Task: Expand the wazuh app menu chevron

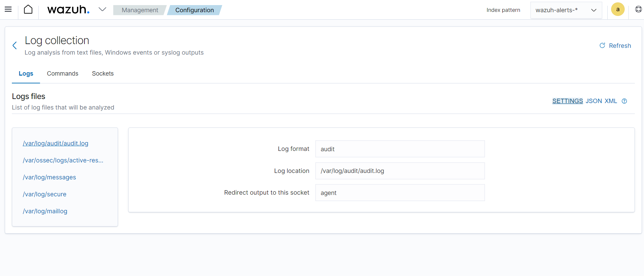Action: point(102,9)
